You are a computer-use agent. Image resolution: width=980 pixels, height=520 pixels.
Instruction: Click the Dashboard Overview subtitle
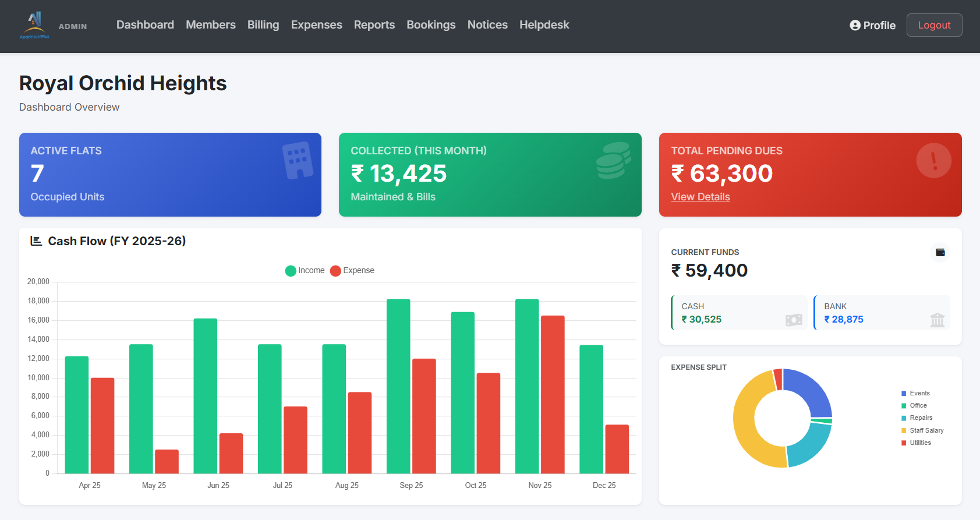coord(69,107)
